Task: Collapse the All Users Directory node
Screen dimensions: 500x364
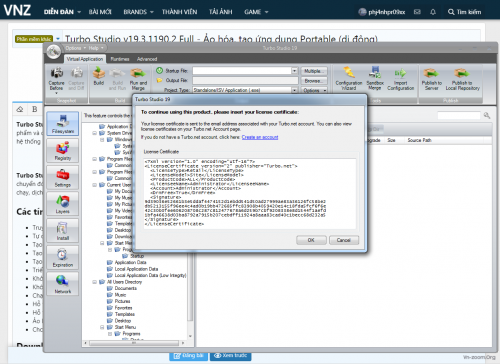Action: pyautogui.click(x=95, y=282)
